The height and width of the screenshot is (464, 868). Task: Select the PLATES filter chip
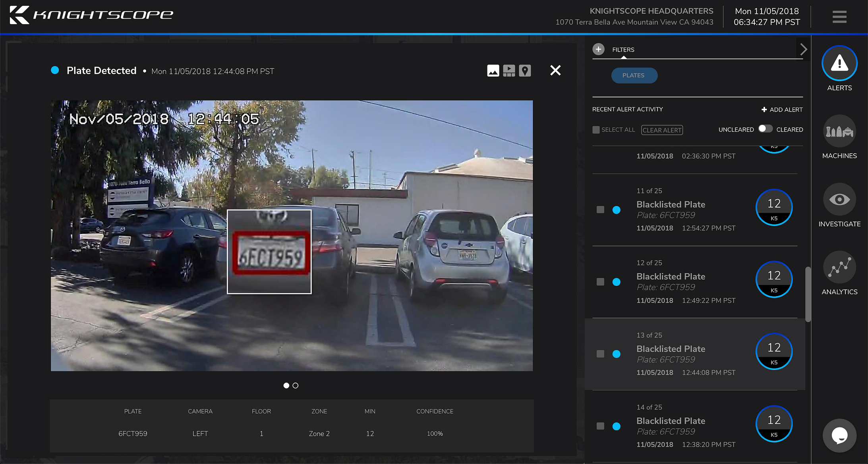pos(634,75)
